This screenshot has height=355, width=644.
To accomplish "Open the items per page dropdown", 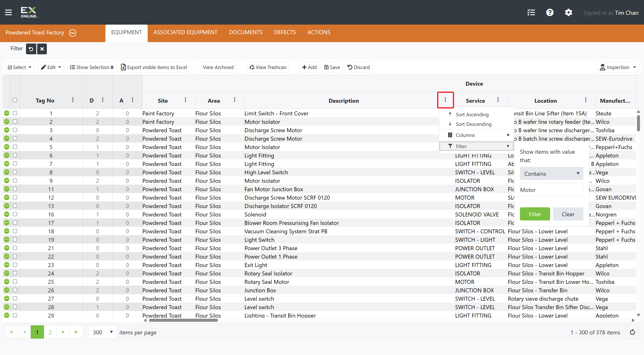I will pyautogui.click(x=103, y=332).
